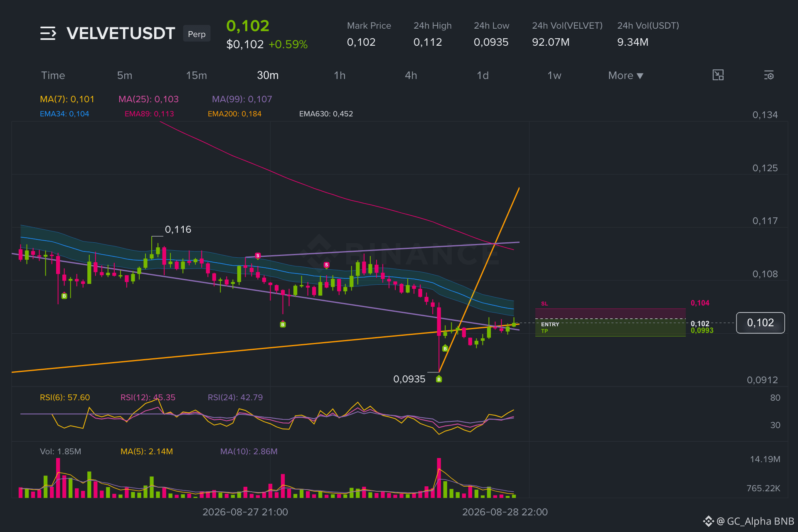
Task: Click the take-profit price 0,0993
Action: click(702, 330)
